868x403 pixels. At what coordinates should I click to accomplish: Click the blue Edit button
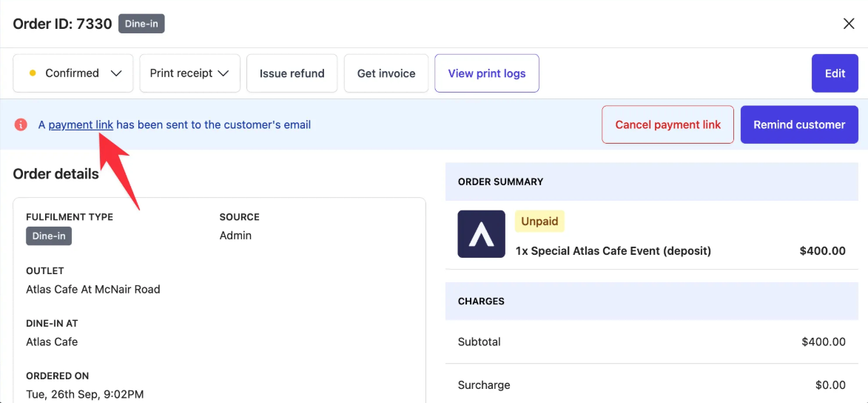point(835,73)
